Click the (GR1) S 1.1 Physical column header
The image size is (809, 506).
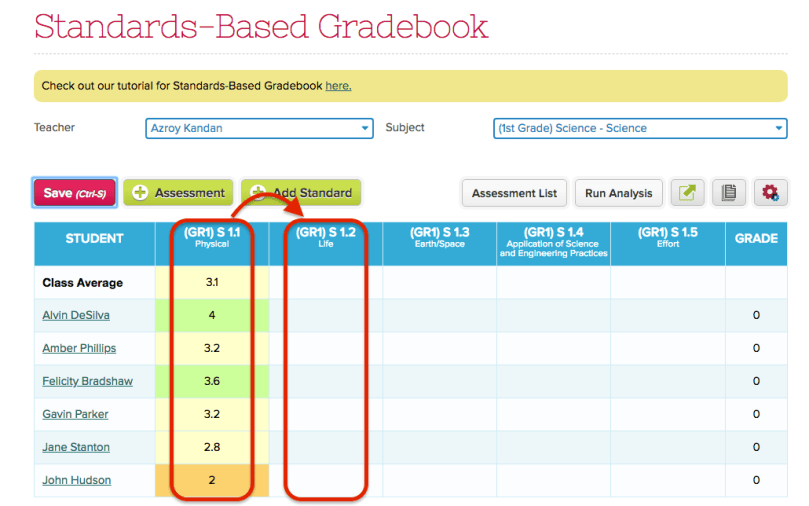tap(212, 243)
